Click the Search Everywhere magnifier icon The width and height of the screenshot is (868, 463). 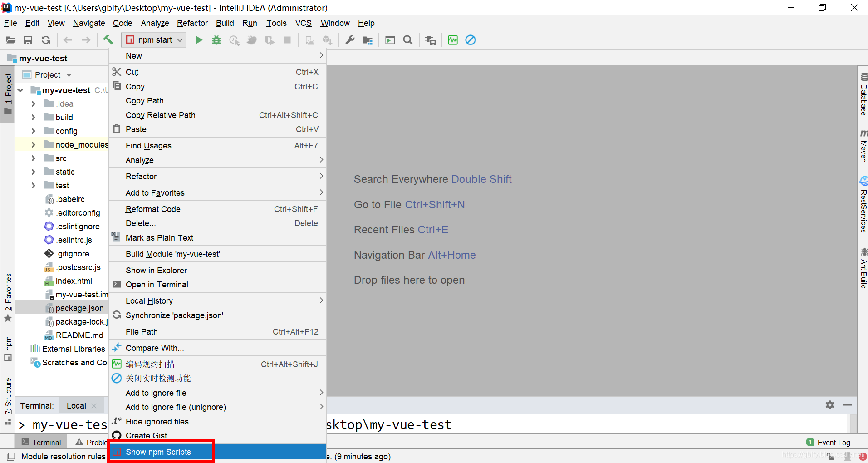click(408, 40)
